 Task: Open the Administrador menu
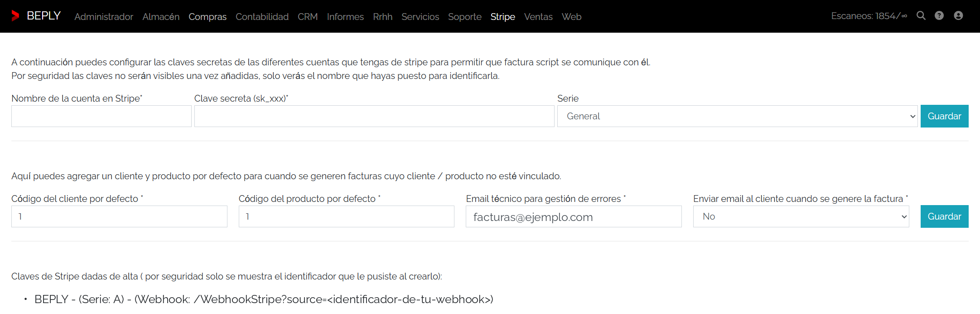104,17
